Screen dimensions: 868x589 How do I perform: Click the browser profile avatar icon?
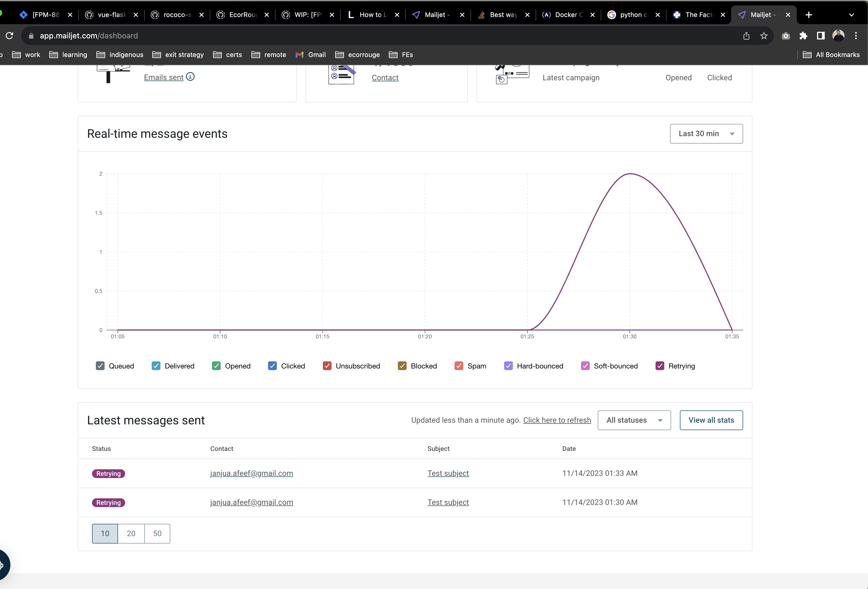(x=839, y=36)
